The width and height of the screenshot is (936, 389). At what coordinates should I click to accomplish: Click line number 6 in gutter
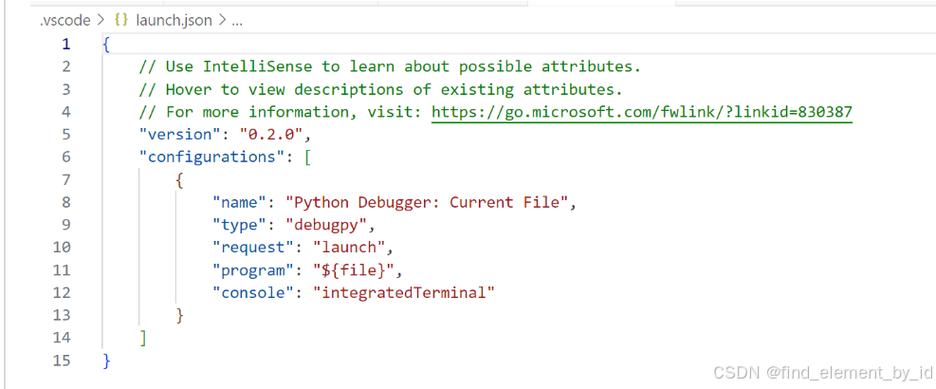click(66, 157)
